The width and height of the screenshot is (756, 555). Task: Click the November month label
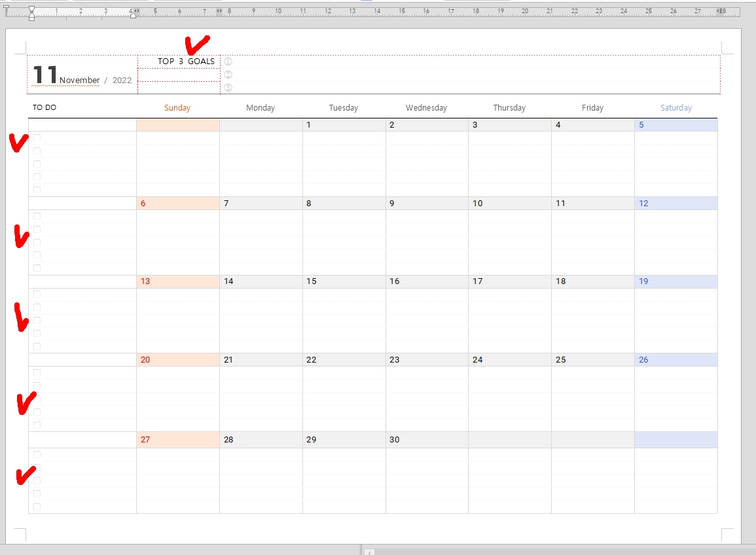coord(80,80)
